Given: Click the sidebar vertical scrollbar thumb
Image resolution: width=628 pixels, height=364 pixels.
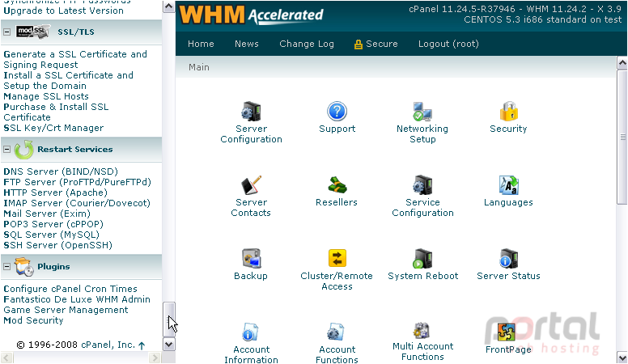Looking at the screenshot, I should pos(169,320).
